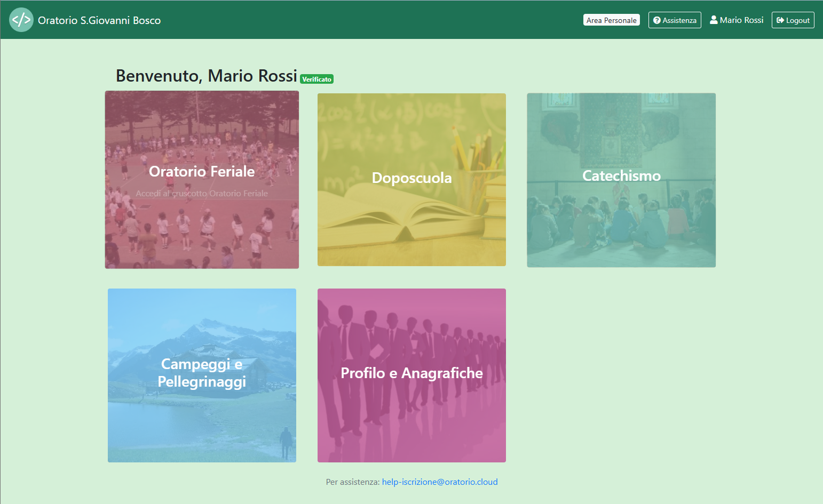Open the Doposcuola card
823x504 pixels.
click(411, 180)
